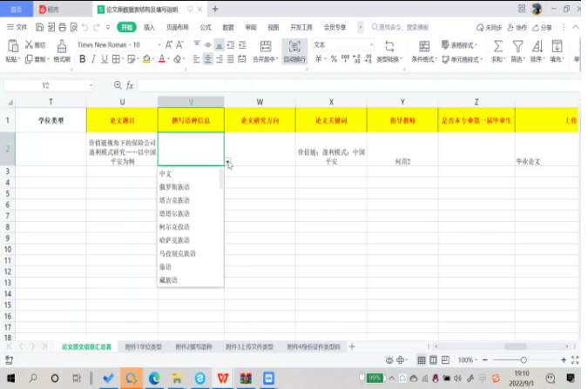
Task: Toggle bold formatting with the B icon
Action: tap(83, 60)
